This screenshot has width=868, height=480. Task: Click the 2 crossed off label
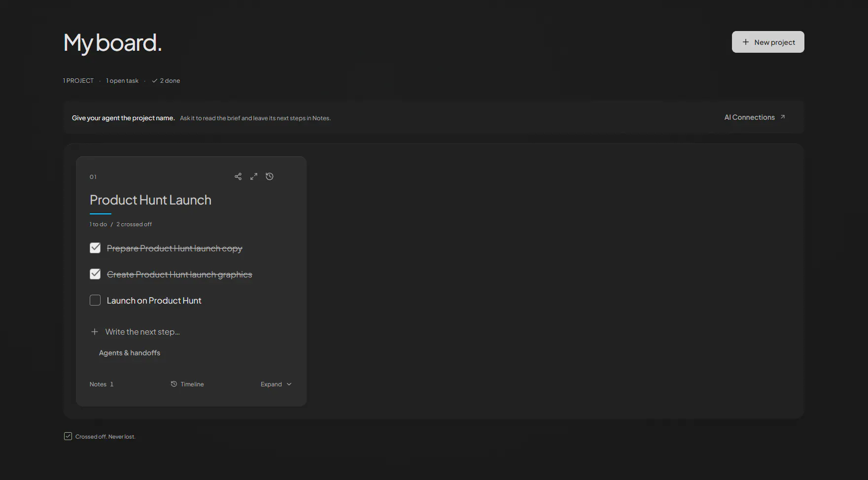(134, 224)
